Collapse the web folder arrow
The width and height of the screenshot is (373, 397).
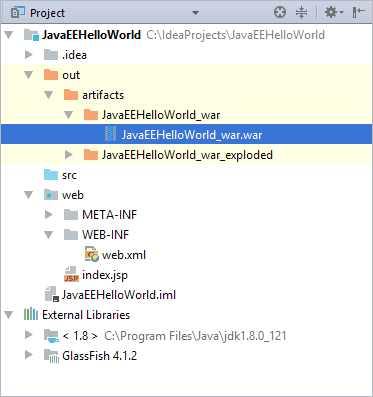pos(29,195)
